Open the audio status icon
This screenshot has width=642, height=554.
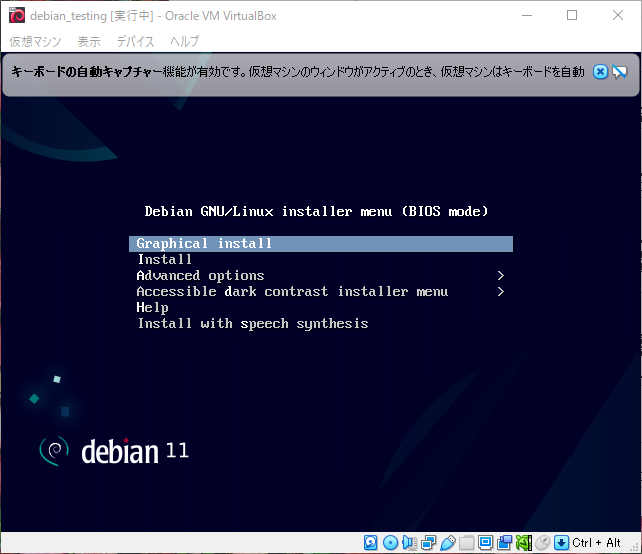(409, 543)
